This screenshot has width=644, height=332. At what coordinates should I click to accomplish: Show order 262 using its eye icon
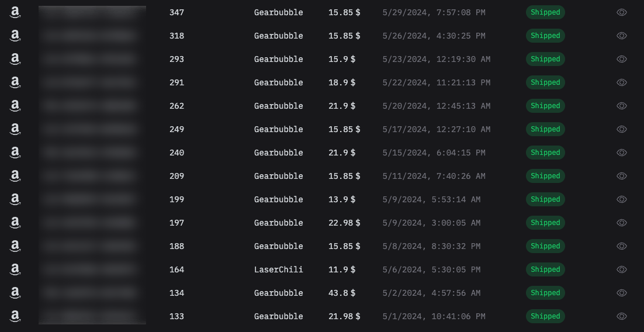622,106
